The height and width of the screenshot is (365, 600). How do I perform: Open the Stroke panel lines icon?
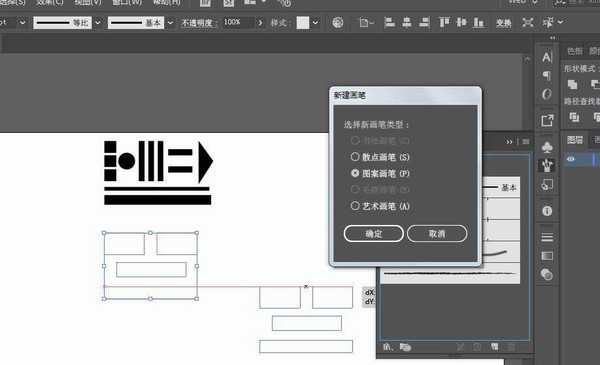point(547,237)
